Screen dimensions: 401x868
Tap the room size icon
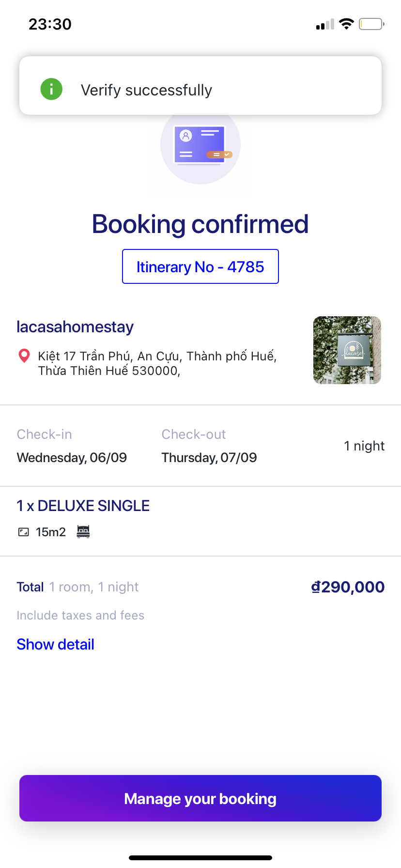click(x=23, y=532)
